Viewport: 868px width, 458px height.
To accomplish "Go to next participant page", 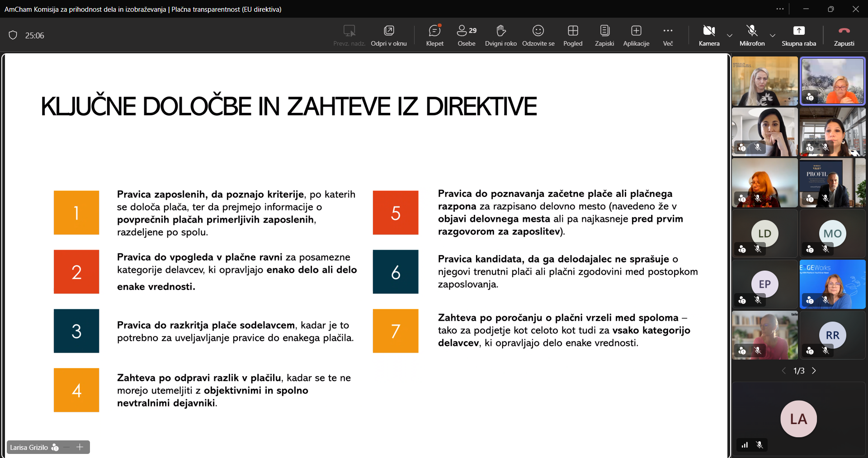I will (814, 371).
